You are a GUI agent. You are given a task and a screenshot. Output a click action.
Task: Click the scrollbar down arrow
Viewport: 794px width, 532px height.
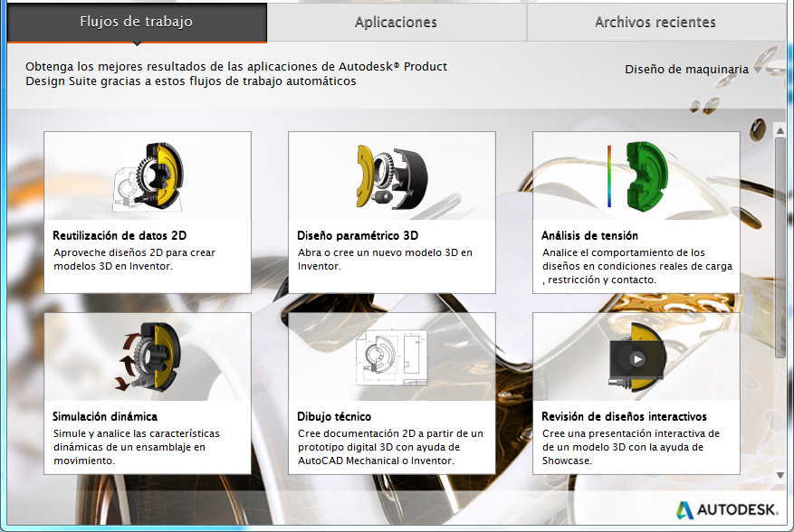tap(780, 475)
